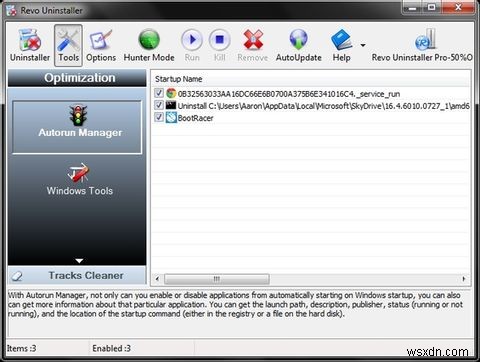Screen dimensions: 480x362
Task: Expand the optimization panel down arrow
Action: point(79,261)
